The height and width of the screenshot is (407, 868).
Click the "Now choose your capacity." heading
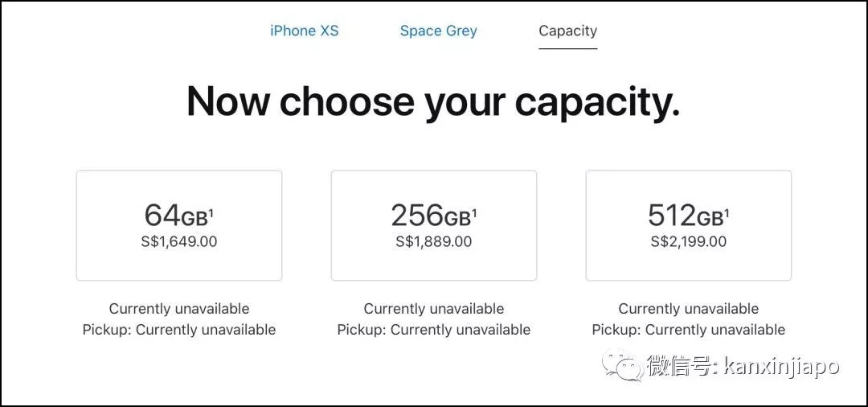433,101
